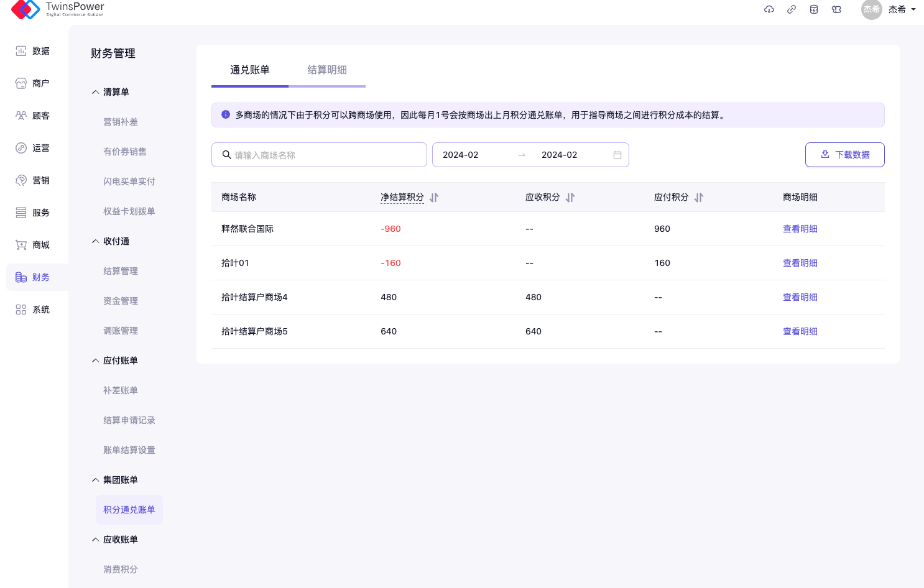Collapse the 清算单 menu group
The image size is (924, 588).
tap(96, 92)
